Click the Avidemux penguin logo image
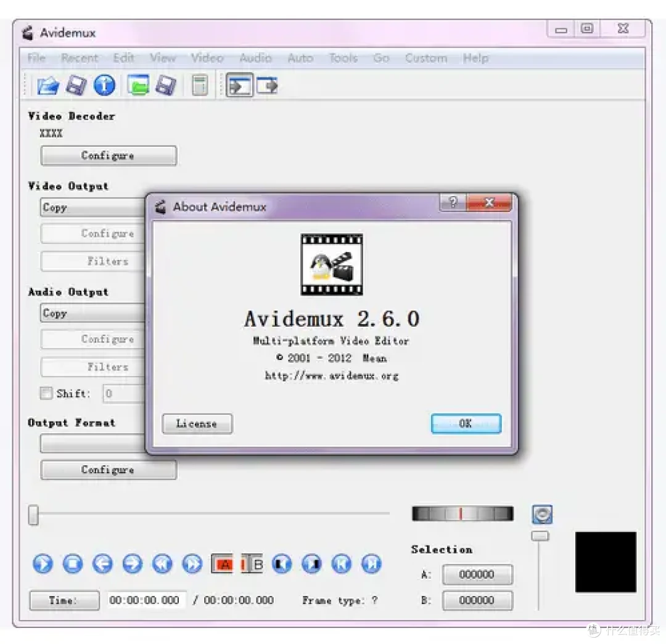 click(332, 264)
